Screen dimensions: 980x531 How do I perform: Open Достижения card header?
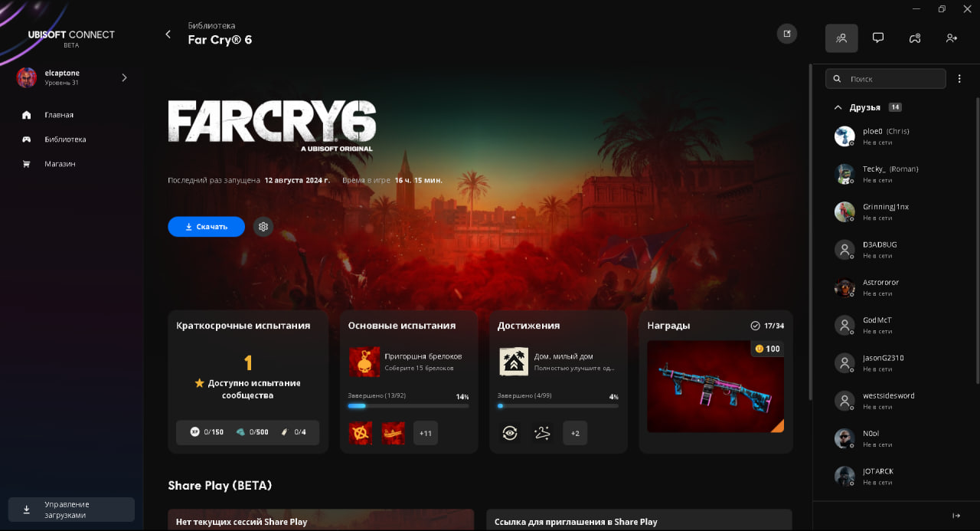(x=528, y=326)
